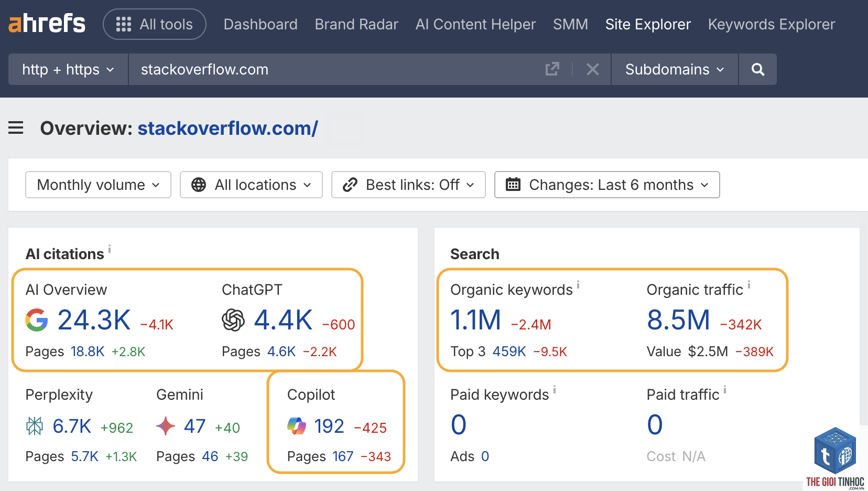Viewport: 868px width, 491px height.
Task: Open Perplexity pages 5.7K
Action: click(x=85, y=456)
